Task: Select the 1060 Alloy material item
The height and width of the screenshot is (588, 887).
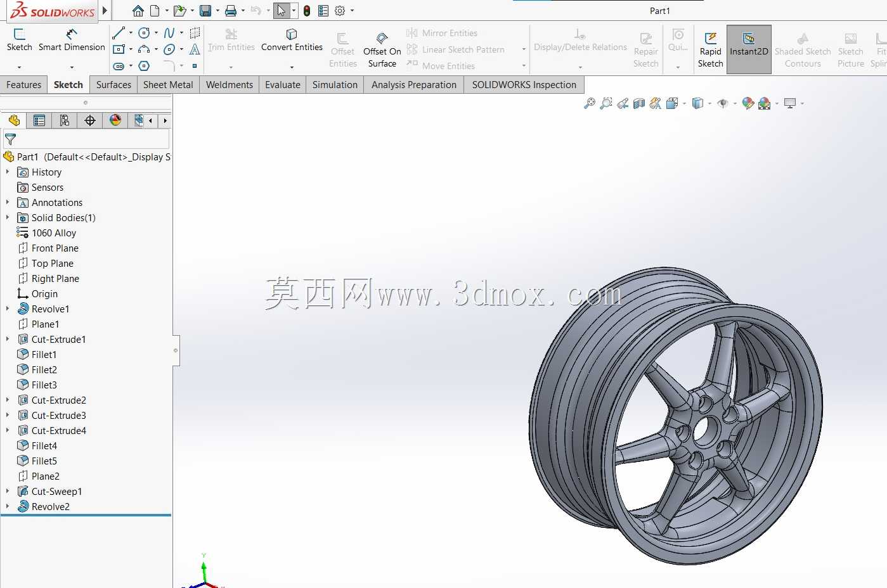Action: [47, 233]
